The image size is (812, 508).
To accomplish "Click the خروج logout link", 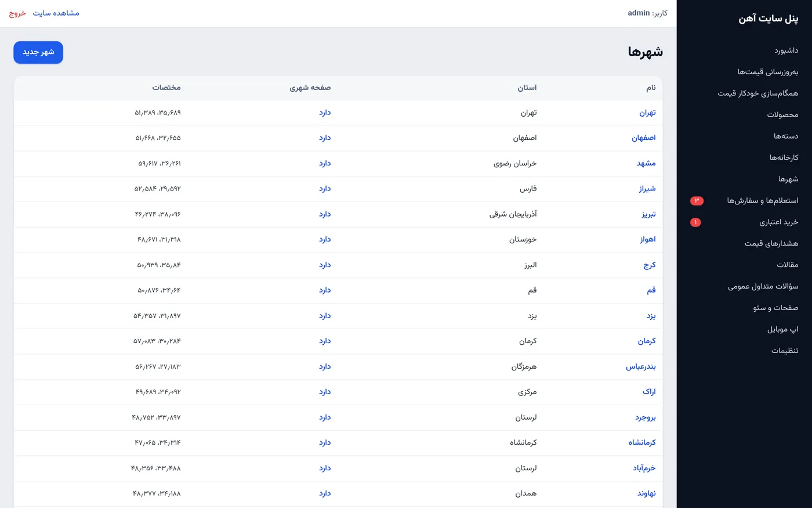I will pos(17,13).
